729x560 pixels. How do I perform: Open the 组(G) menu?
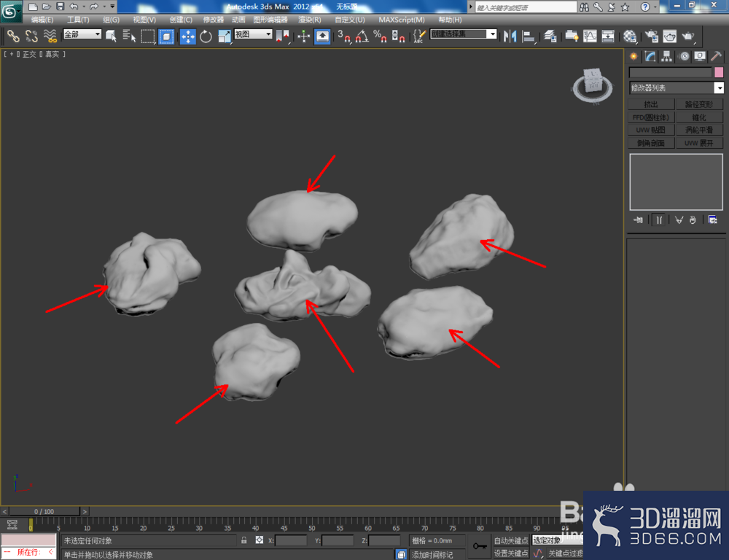pos(111,20)
